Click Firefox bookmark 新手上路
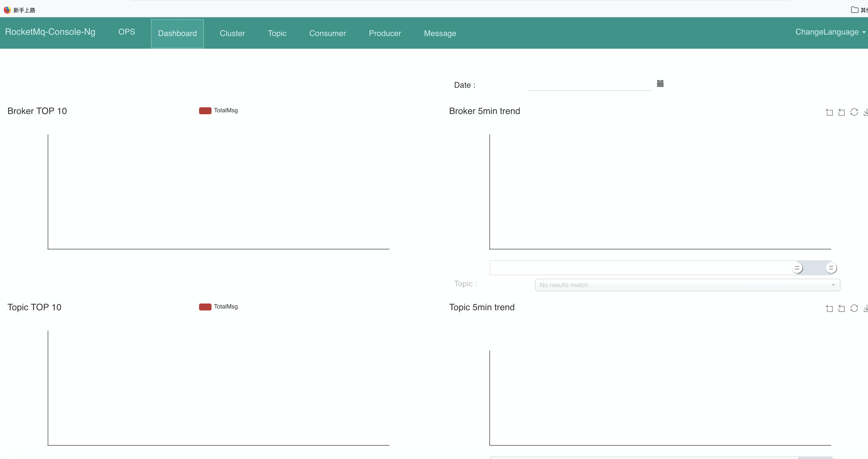868x459 pixels. tap(20, 10)
